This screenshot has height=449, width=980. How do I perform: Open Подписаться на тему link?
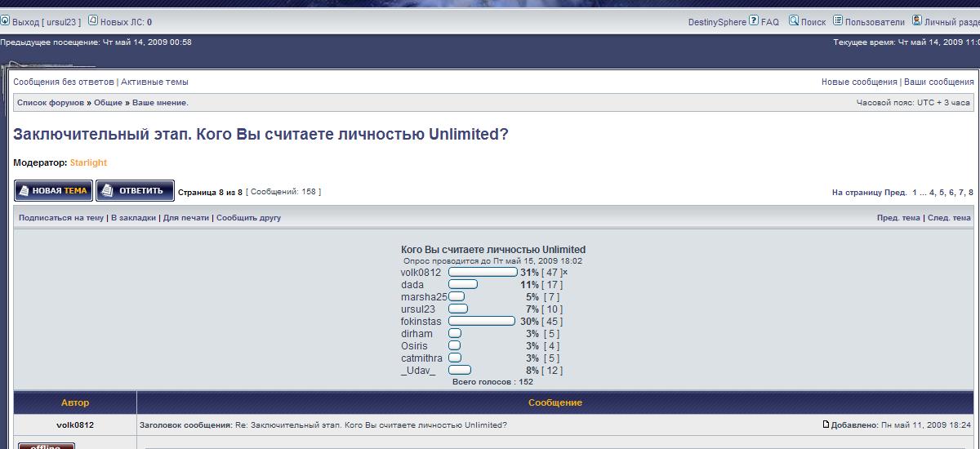point(61,218)
